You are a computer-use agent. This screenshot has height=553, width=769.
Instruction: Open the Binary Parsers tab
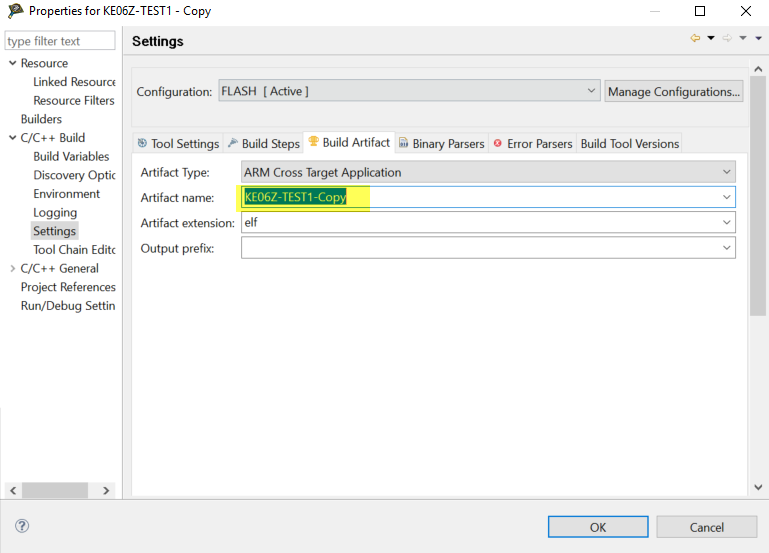tap(441, 143)
